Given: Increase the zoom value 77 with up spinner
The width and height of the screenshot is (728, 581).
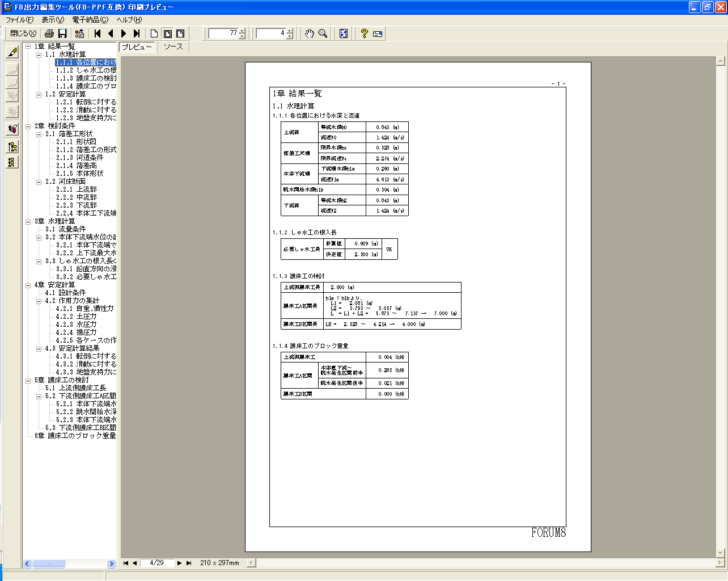Looking at the screenshot, I should [x=242, y=31].
